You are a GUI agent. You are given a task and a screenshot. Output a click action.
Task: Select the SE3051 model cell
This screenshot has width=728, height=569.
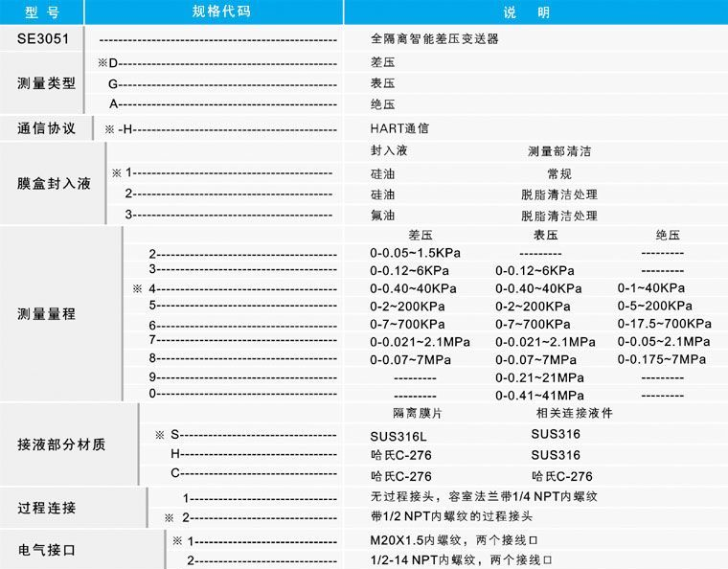click(x=43, y=38)
